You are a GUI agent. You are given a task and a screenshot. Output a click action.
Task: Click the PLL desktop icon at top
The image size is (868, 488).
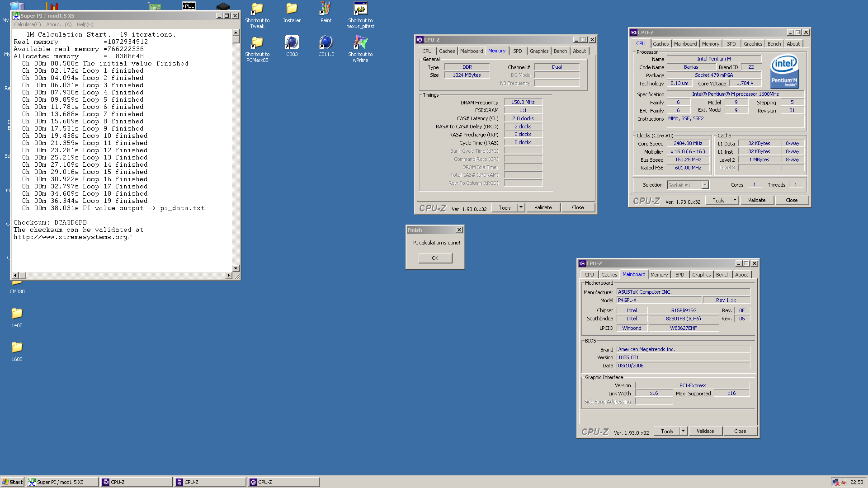189,5
